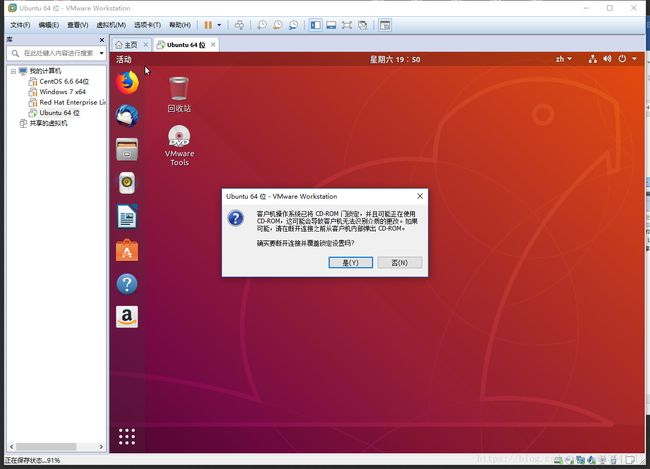
Task: Select the Ubuntu 64 位 tab
Action: point(186,45)
